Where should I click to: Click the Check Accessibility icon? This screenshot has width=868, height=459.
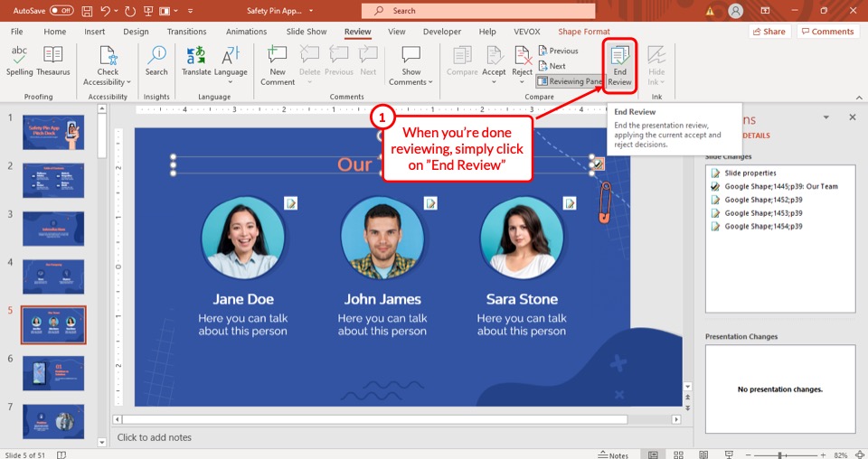point(108,56)
